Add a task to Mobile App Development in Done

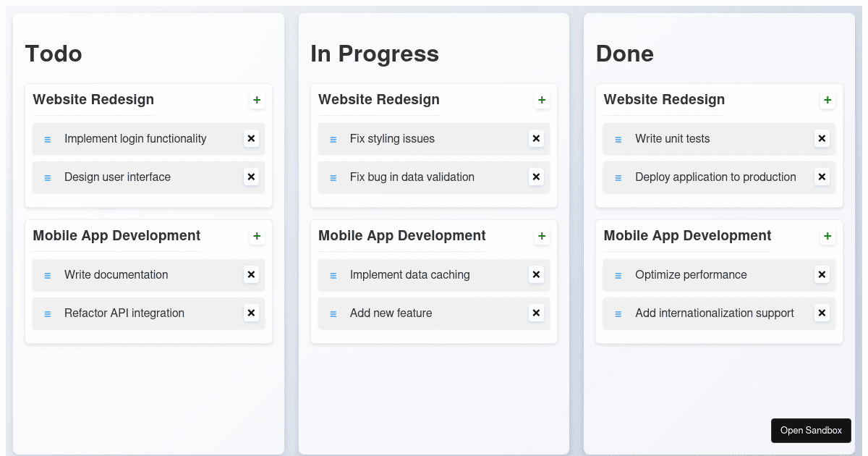pyautogui.click(x=827, y=236)
